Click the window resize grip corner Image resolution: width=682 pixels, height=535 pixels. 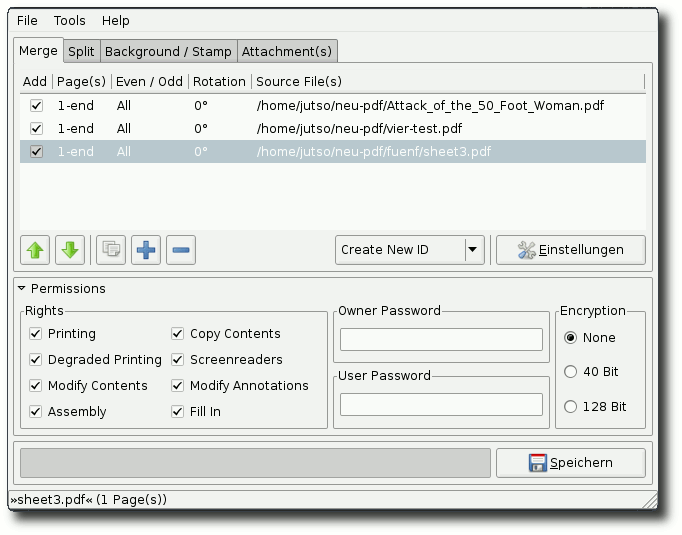pyautogui.click(x=650, y=500)
